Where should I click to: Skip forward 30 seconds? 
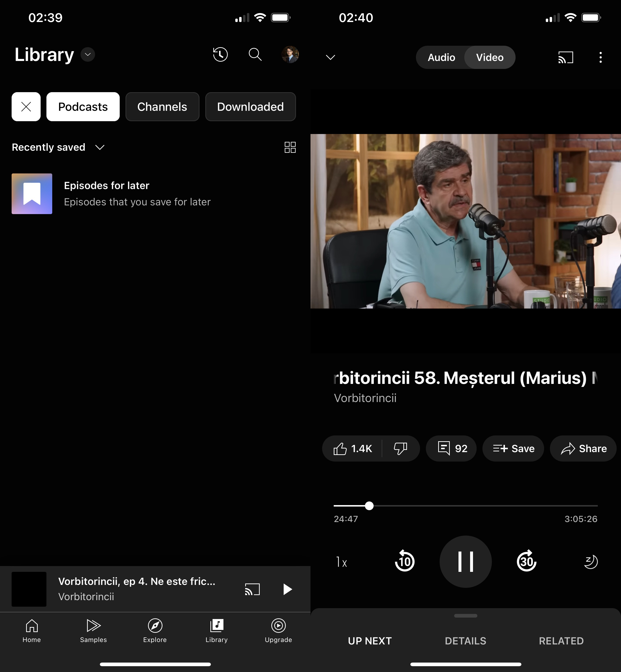(527, 561)
